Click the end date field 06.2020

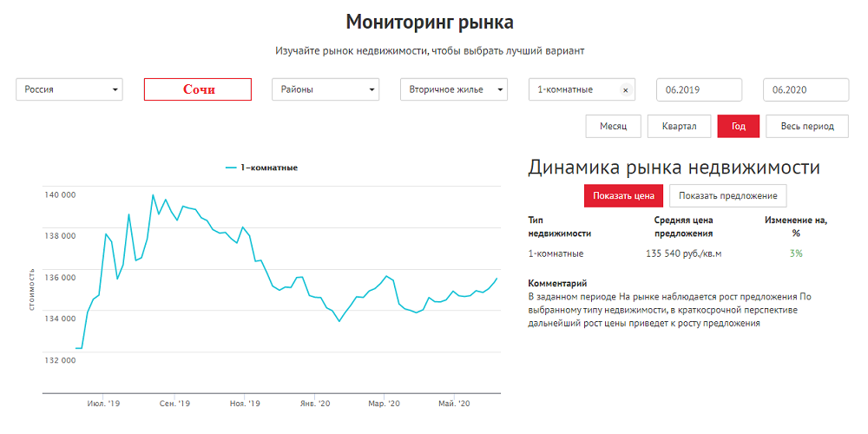tap(806, 89)
